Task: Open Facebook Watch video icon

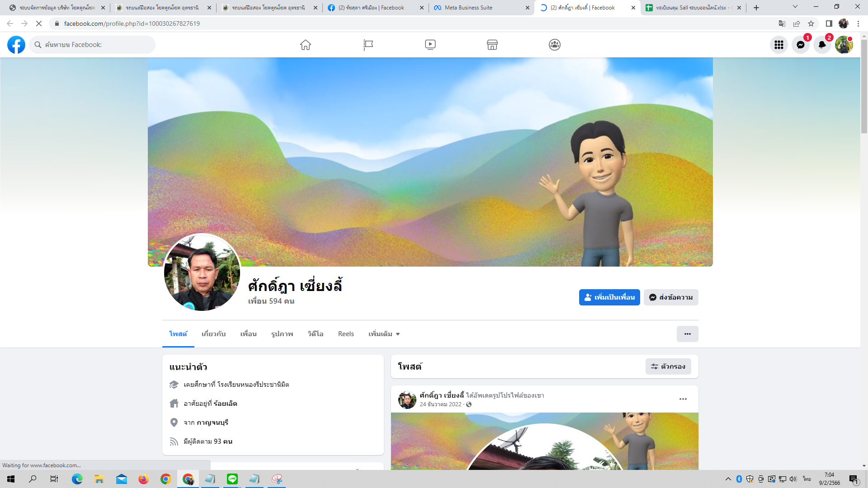Action: click(x=430, y=45)
